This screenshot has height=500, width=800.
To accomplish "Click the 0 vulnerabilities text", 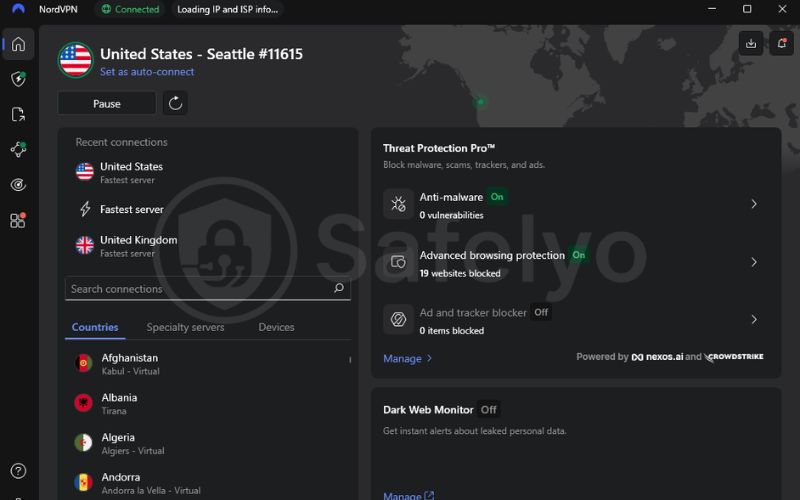I will pos(451,215).
